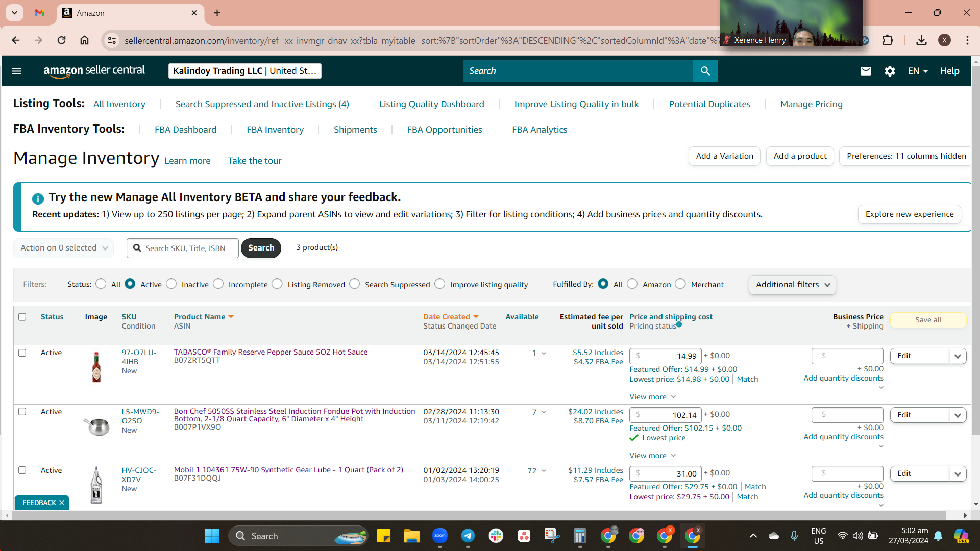The image size is (980, 551).
Task: Select the Search Suppressed filter
Action: click(x=355, y=284)
